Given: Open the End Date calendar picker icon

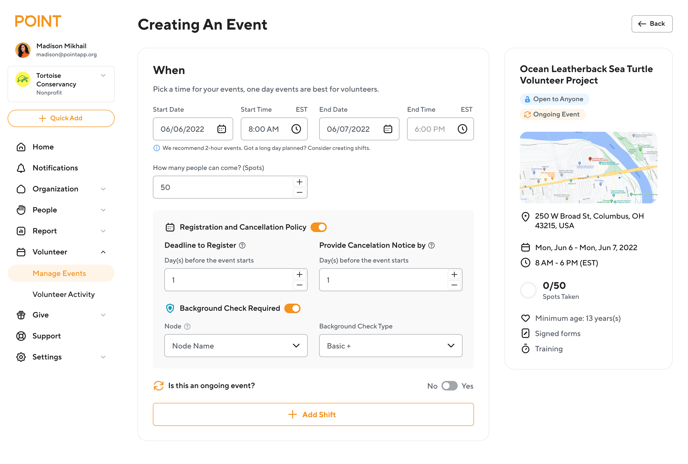Looking at the screenshot, I should pyautogui.click(x=388, y=129).
